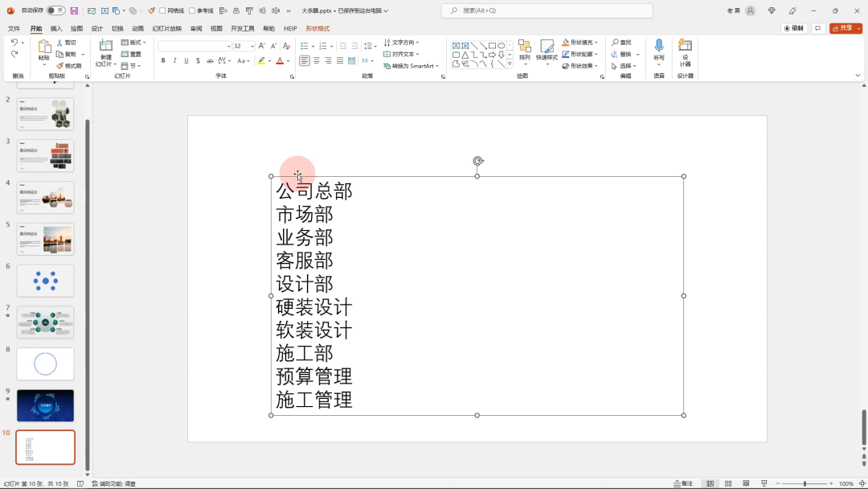The height and width of the screenshot is (489, 868).
Task: Click the zoom slider in status bar
Action: point(805,483)
